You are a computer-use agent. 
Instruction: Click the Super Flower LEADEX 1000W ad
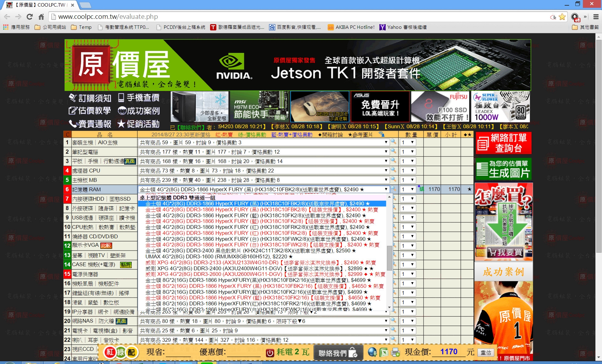(500, 107)
